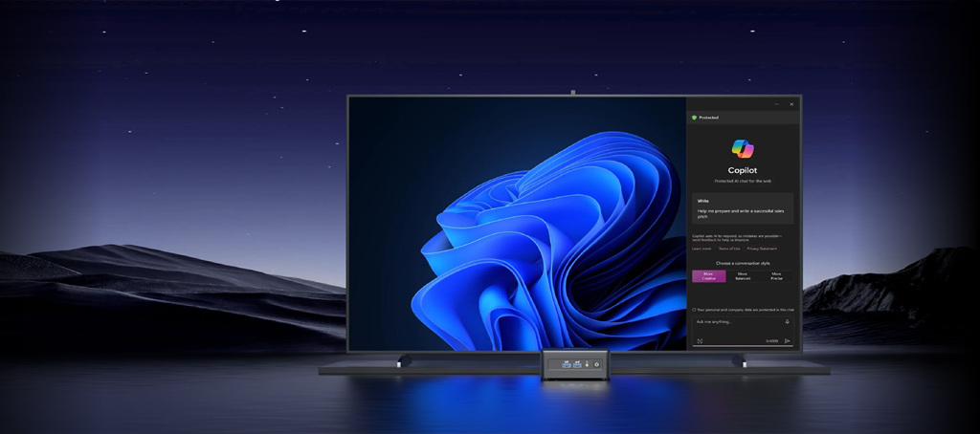Click the send arrow icon
980x434 pixels.
coord(787,340)
